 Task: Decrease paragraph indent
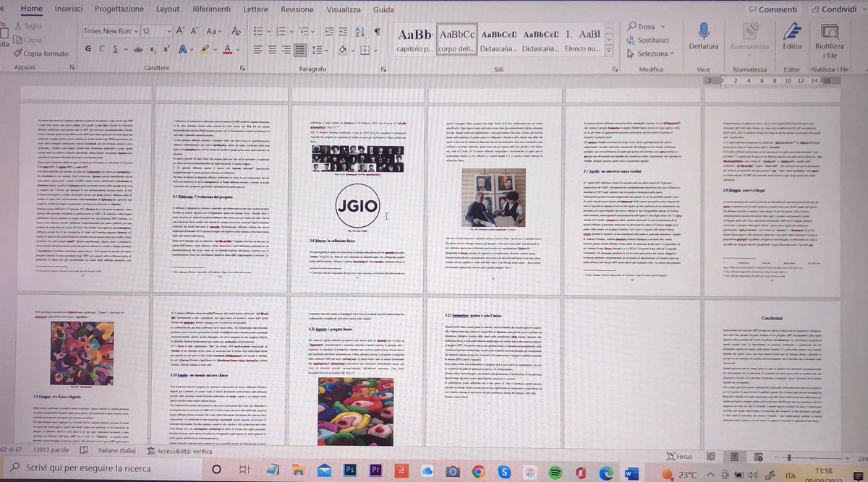pyautogui.click(x=329, y=32)
